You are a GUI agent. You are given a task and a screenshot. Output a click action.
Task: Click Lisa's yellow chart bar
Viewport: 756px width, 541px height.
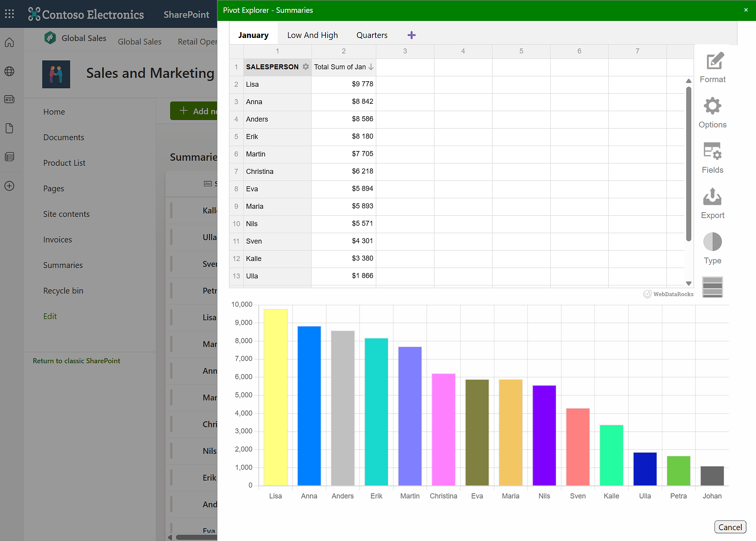[276, 397]
